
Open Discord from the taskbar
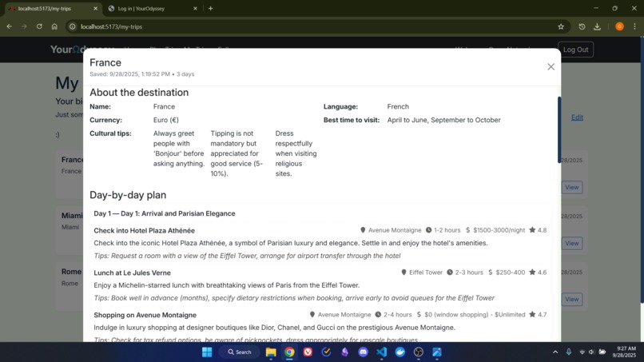(363, 352)
